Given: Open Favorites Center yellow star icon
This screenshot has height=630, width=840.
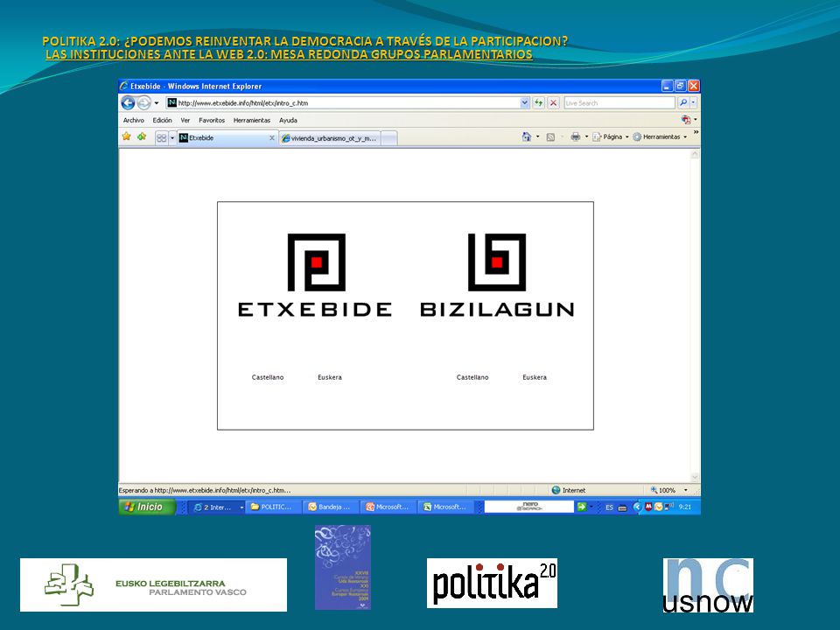Looking at the screenshot, I should 126,136.
